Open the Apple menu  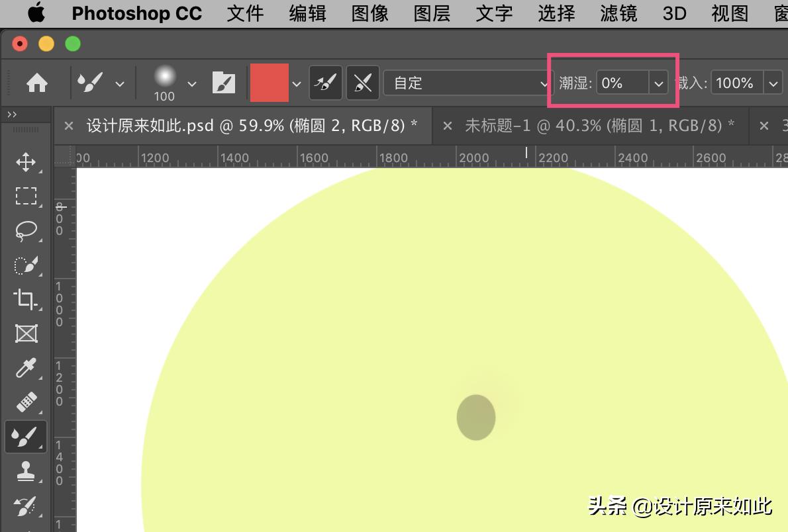click(x=36, y=13)
